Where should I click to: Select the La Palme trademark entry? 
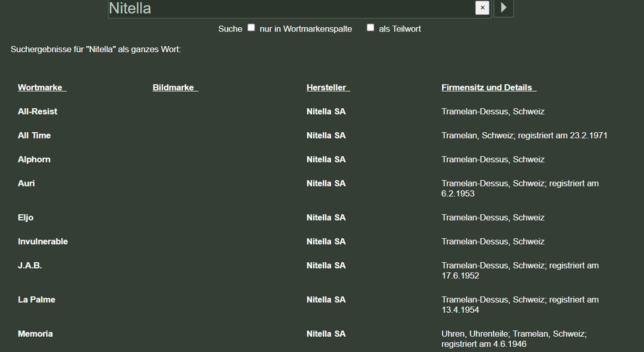click(x=37, y=300)
